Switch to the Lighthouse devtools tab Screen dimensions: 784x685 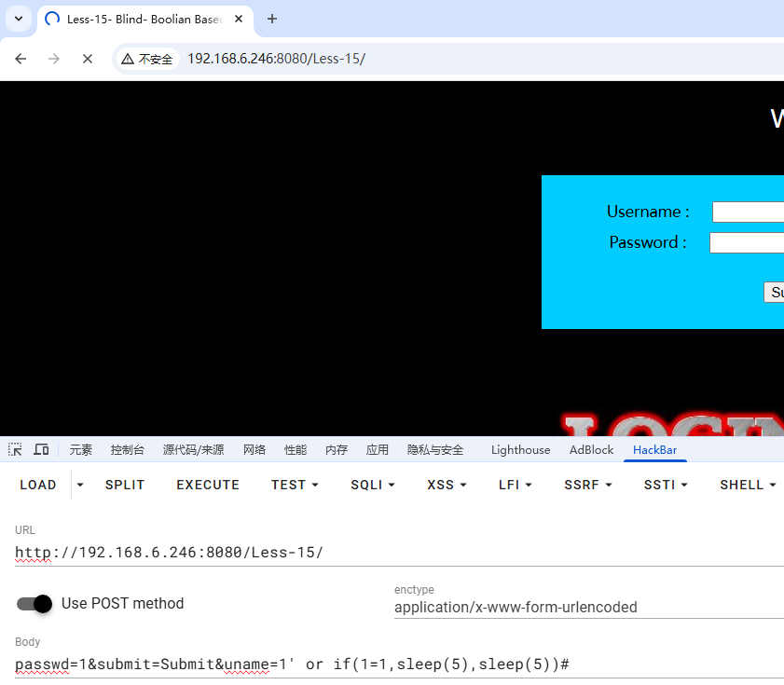coord(520,449)
